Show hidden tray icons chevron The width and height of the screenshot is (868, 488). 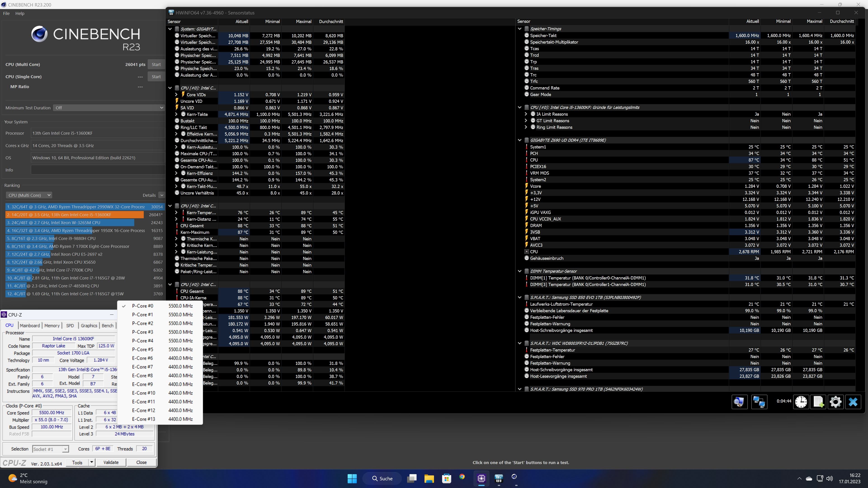[x=799, y=479]
